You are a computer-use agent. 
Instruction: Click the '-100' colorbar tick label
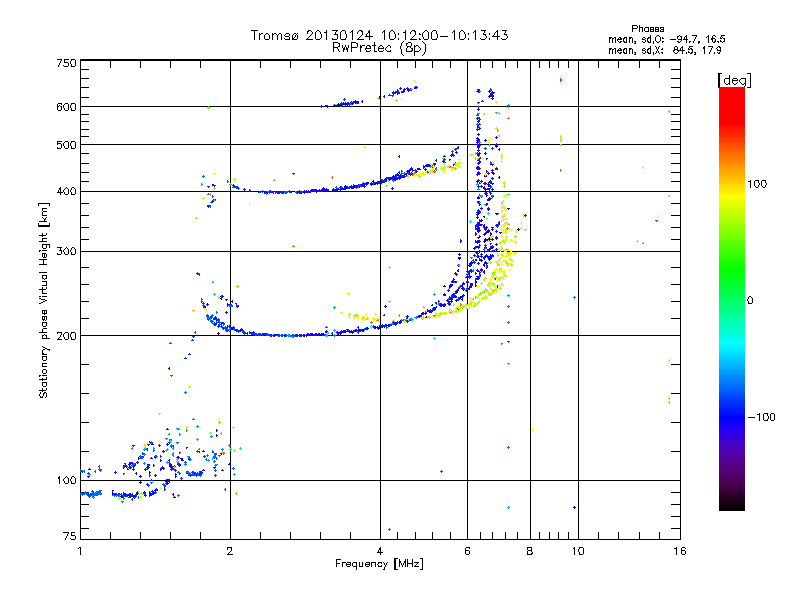tap(761, 417)
